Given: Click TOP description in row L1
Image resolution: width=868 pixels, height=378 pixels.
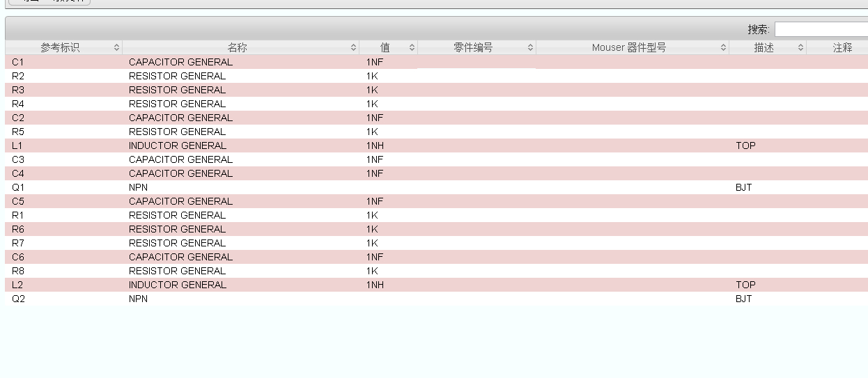Looking at the screenshot, I should coord(745,145).
